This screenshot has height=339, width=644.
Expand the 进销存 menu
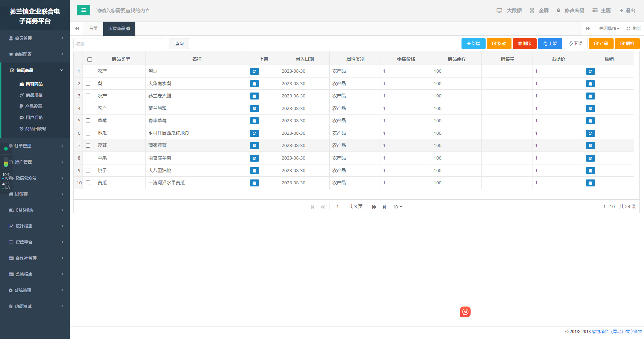[35, 194]
